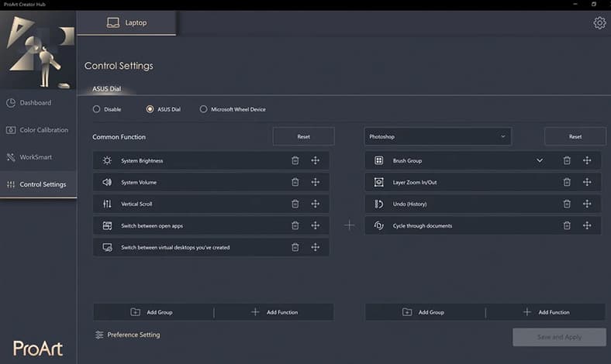Delete Layer Zoom In/Out function
Viewport: 611px width, 364px height.
[x=567, y=182]
